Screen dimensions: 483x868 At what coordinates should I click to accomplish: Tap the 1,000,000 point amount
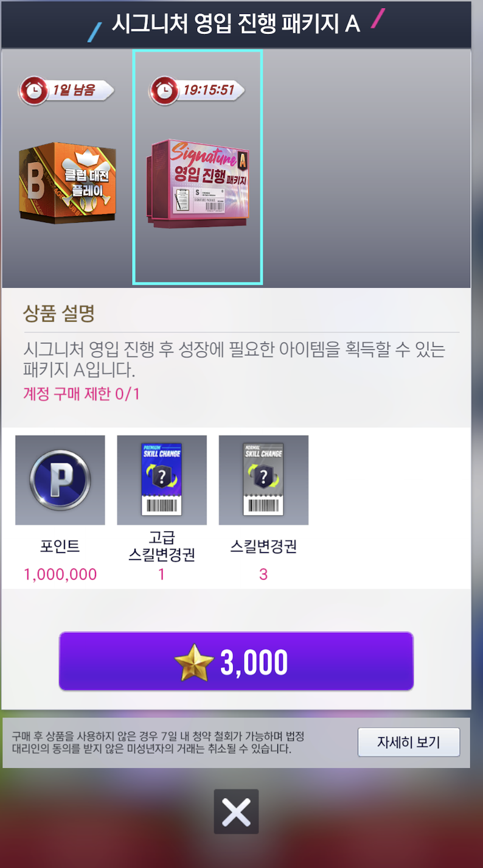(60, 574)
